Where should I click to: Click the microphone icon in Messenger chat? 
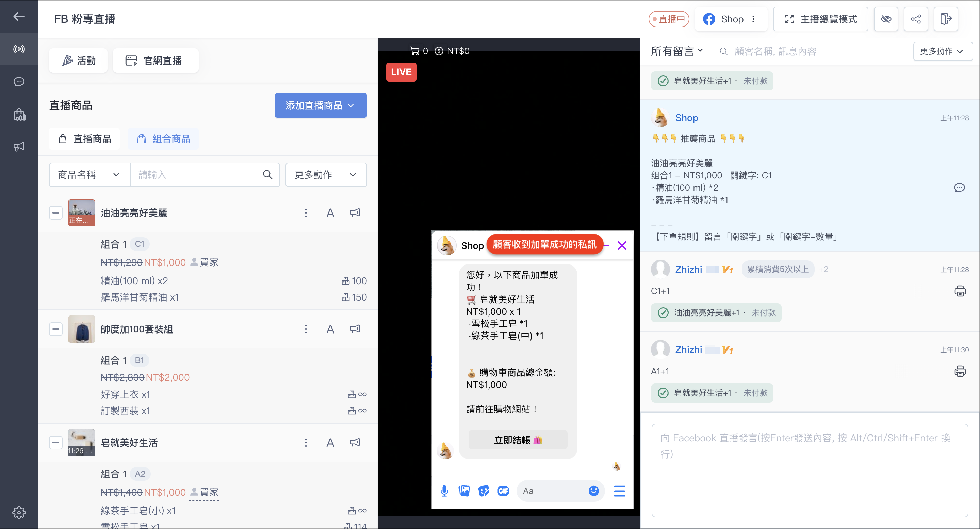pos(444,491)
